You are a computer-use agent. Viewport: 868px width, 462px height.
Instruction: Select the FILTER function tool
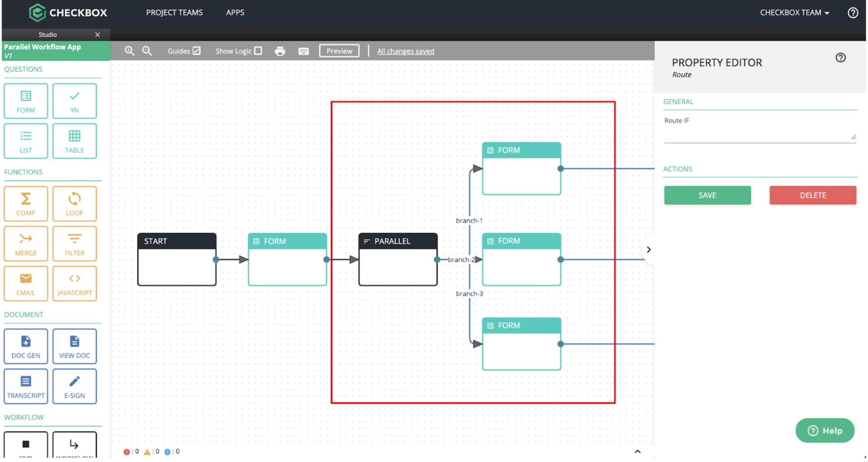[74, 244]
